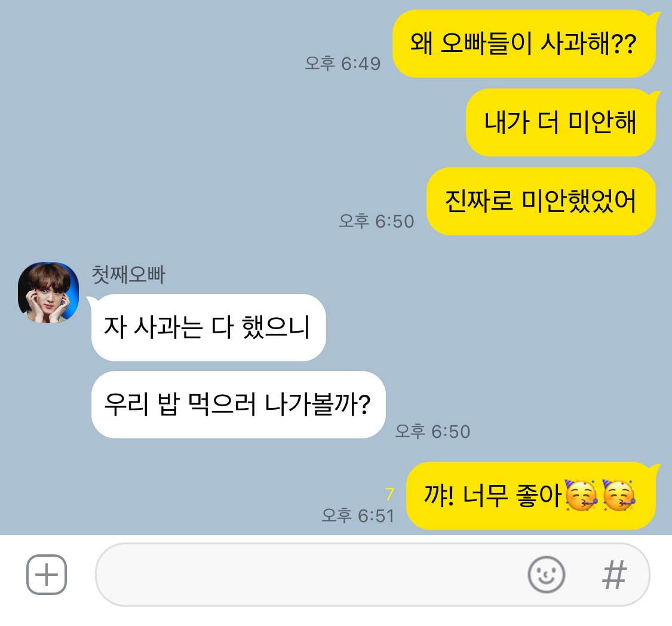Screen dimensions: 672x626
Task: Open 첫째오빠 profile picture
Action: (x=48, y=293)
